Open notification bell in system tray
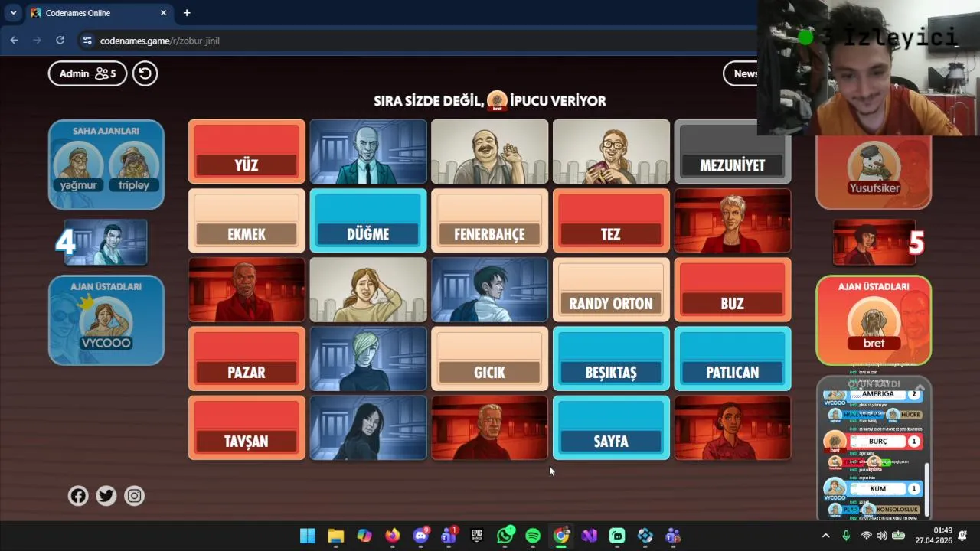Screen dimensions: 980x551 tap(963, 536)
